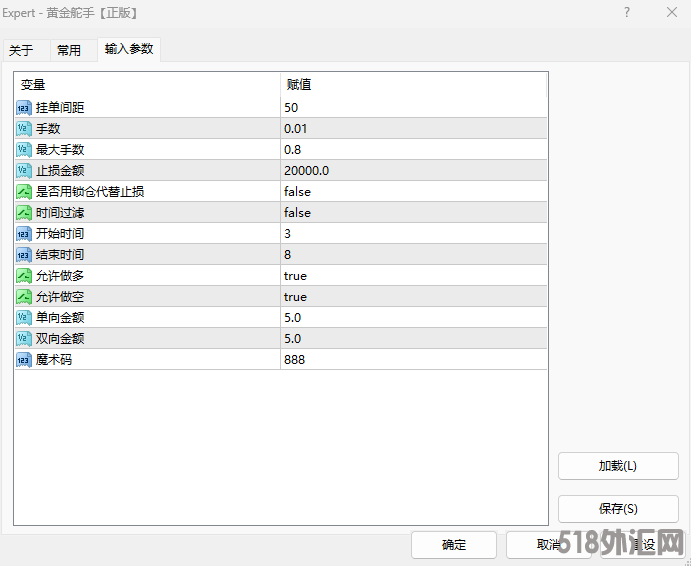691x566 pixels.
Task: Click the 保存(S) button
Action: coord(618,509)
